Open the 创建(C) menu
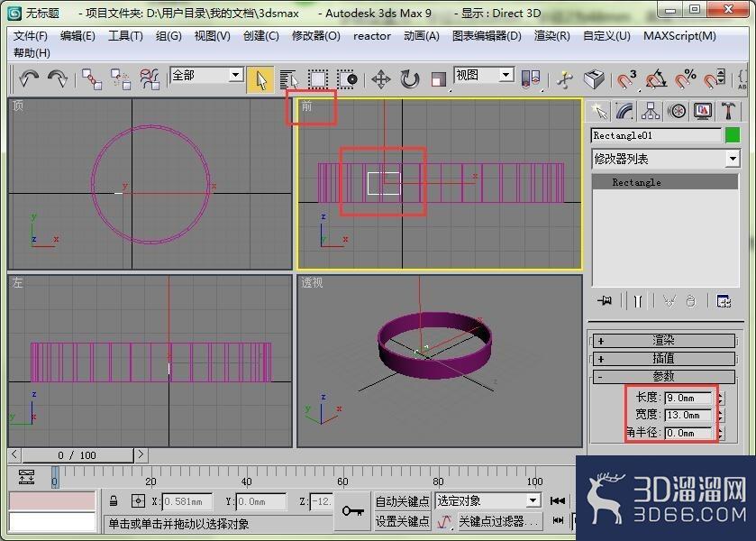 [x=260, y=36]
